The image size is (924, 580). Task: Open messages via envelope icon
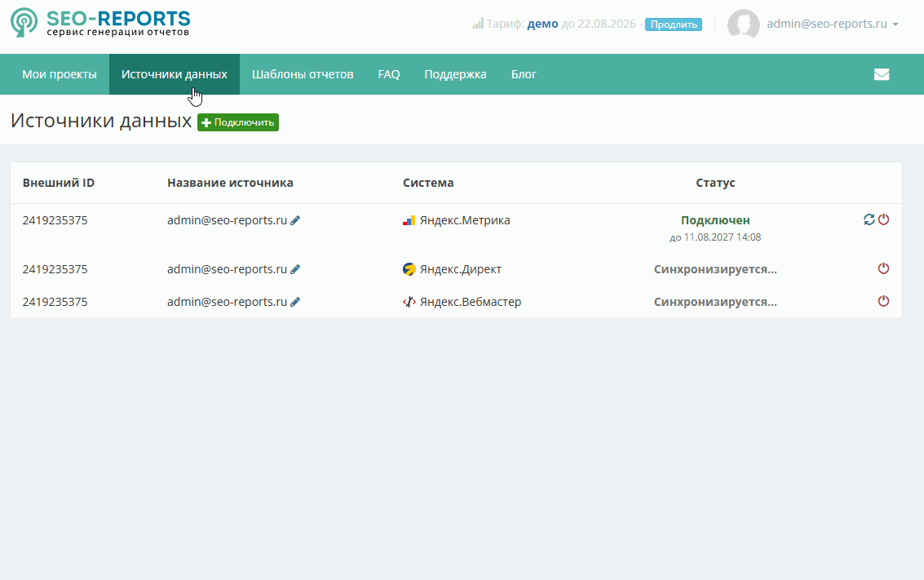(882, 74)
